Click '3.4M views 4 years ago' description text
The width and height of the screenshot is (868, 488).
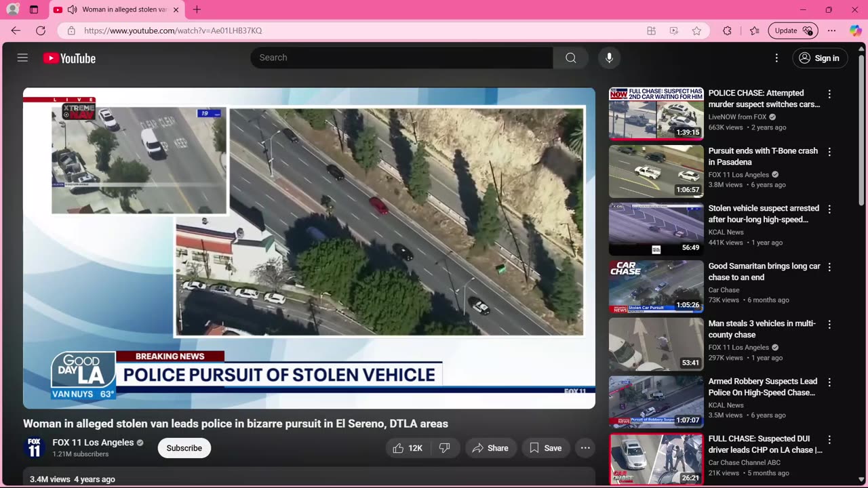click(73, 479)
